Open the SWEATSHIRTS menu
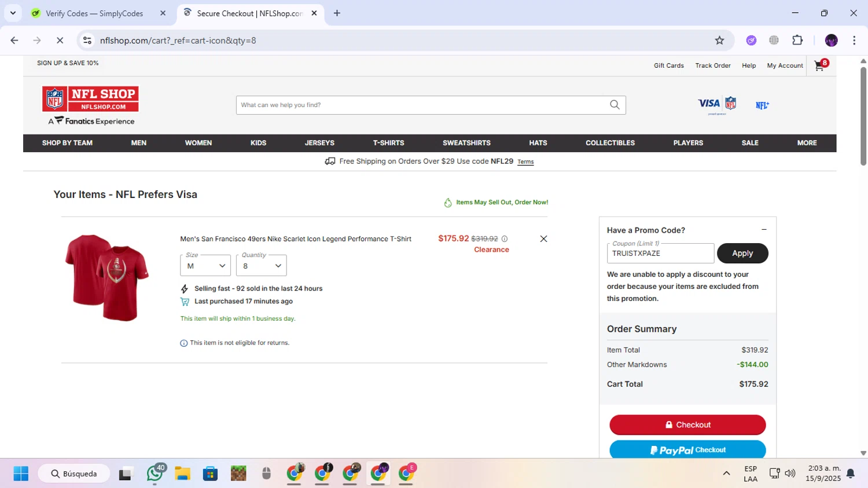Image resolution: width=868 pixels, height=488 pixels. 466,143
